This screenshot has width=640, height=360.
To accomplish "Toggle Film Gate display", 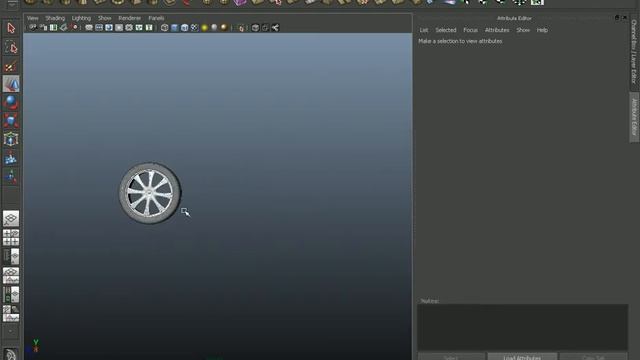I will pos(99,27).
